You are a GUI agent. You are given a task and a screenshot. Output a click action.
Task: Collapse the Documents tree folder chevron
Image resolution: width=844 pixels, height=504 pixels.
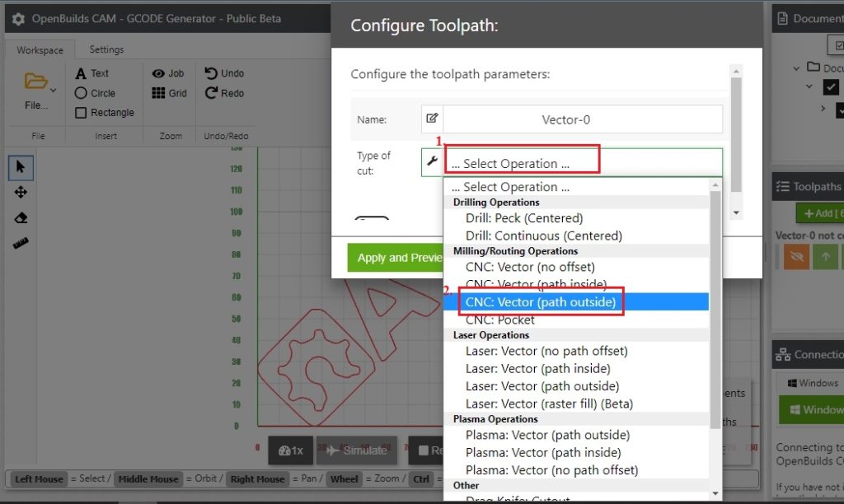796,68
